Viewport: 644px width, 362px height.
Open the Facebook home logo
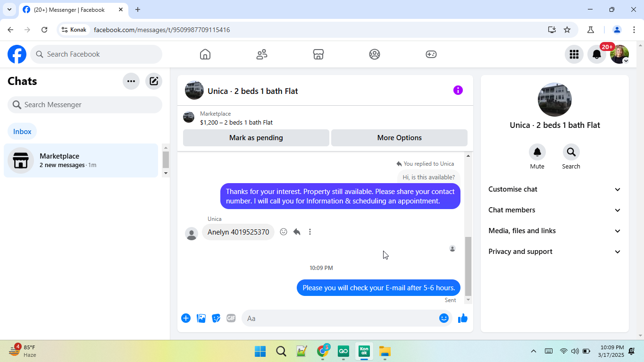tap(17, 54)
